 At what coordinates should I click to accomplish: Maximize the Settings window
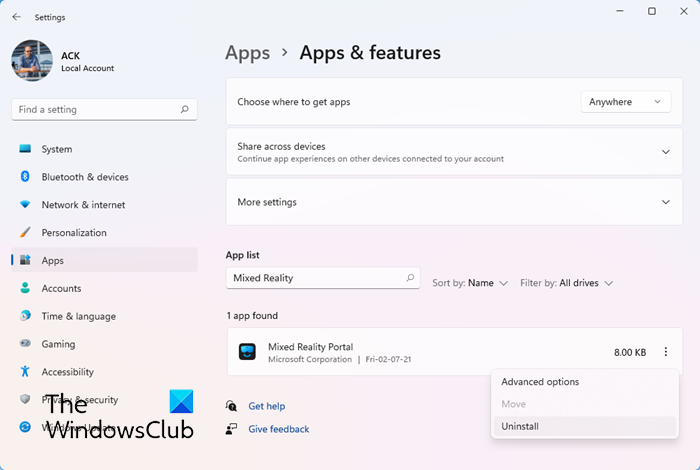click(x=652, y=11)
